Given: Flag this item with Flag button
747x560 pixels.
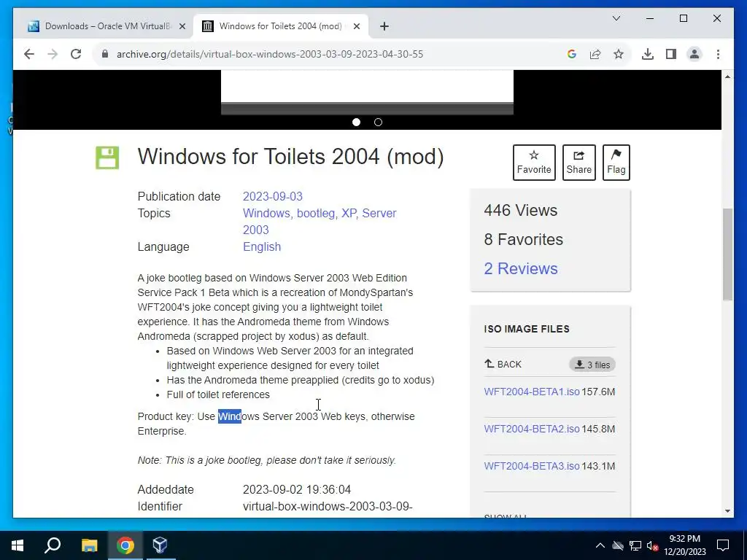Looking at the screenshot, I should tap(616, 163).
